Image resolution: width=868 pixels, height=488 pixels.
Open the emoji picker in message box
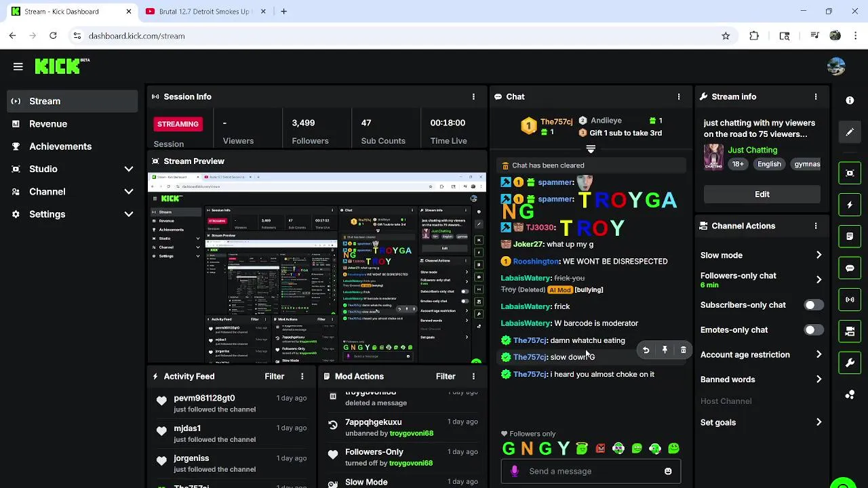[668, 472]
